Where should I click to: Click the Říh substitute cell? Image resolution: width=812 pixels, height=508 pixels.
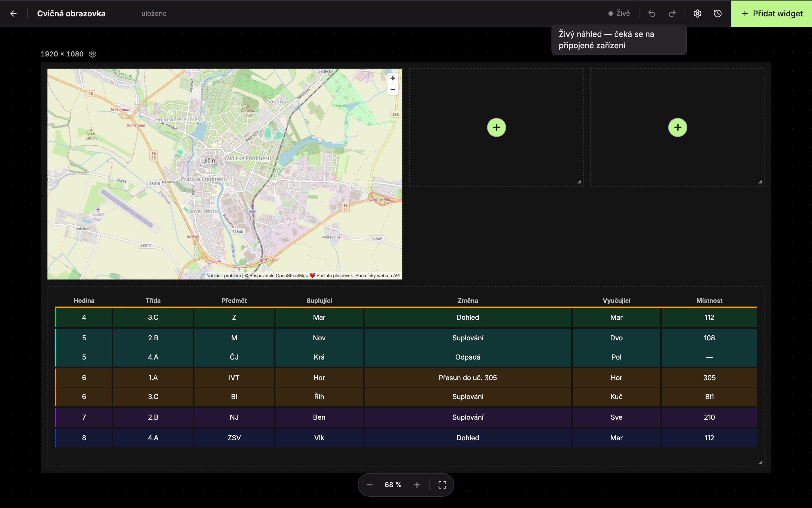pos(319,397)
